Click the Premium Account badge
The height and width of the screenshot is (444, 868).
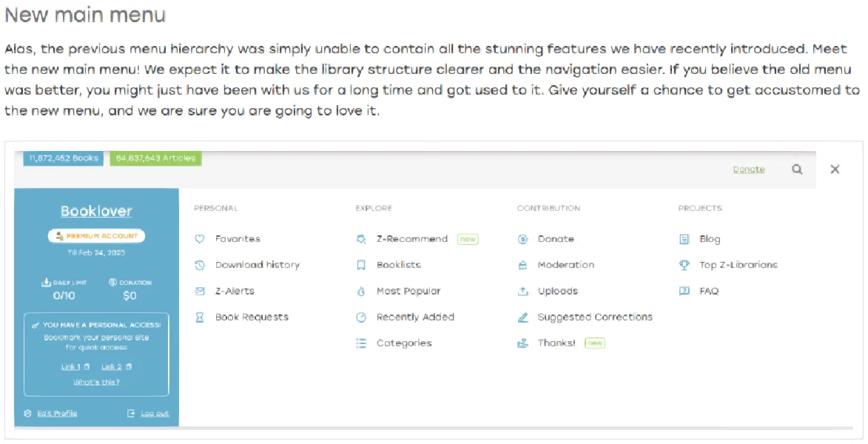96,236
